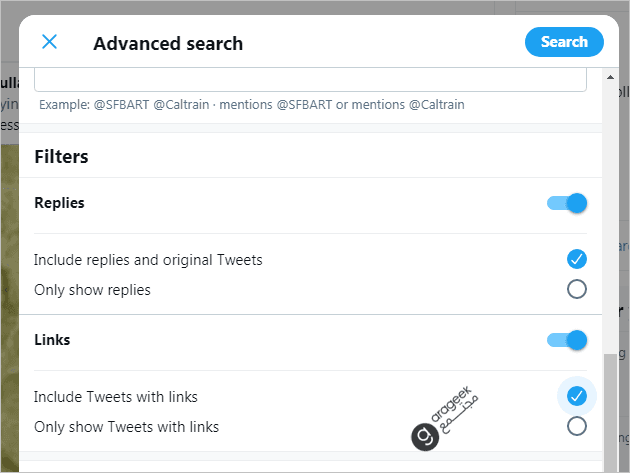Choose the empty radio circle beside Only show replies
630x473 pixels.
[x=577, y=289]
